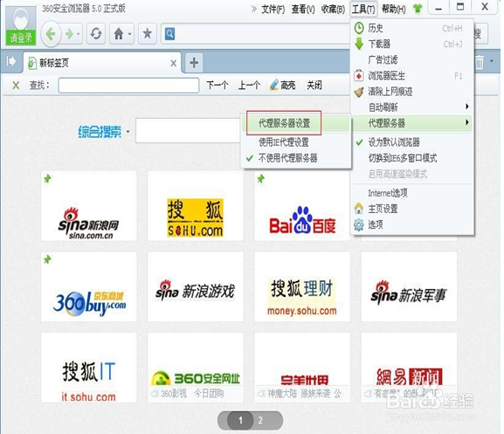
Task: Toggle pin on the Sina 新浪网 tile
Action: click(47, 178)
